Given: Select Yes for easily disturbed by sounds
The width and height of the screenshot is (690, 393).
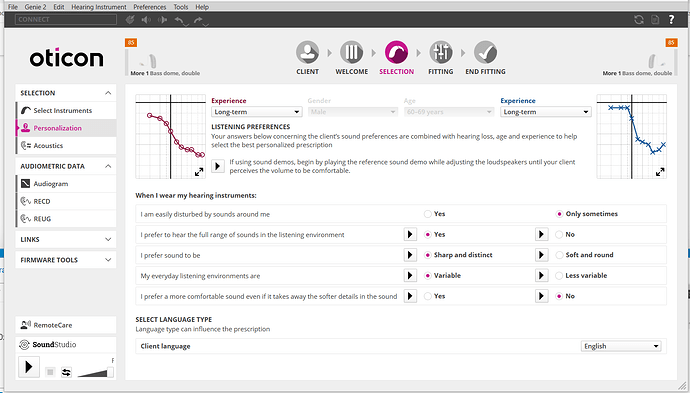Looking at the screenshot, I should click(427, 214).
